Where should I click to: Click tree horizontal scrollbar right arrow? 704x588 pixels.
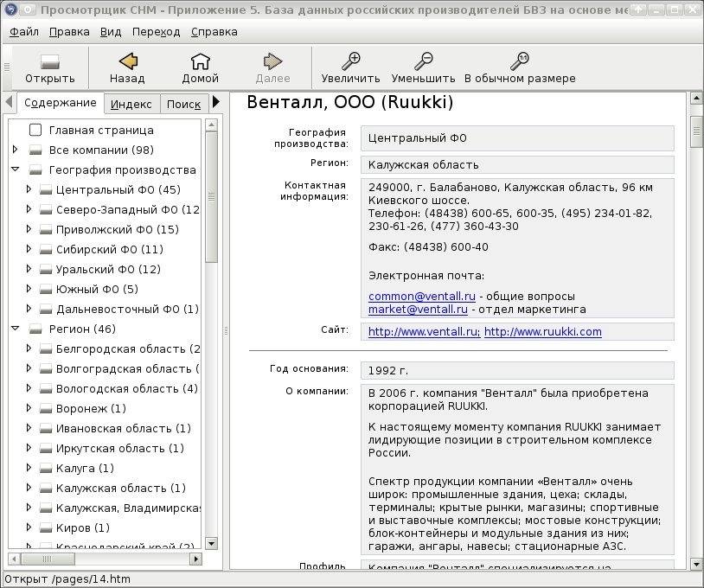coord(195,559)
